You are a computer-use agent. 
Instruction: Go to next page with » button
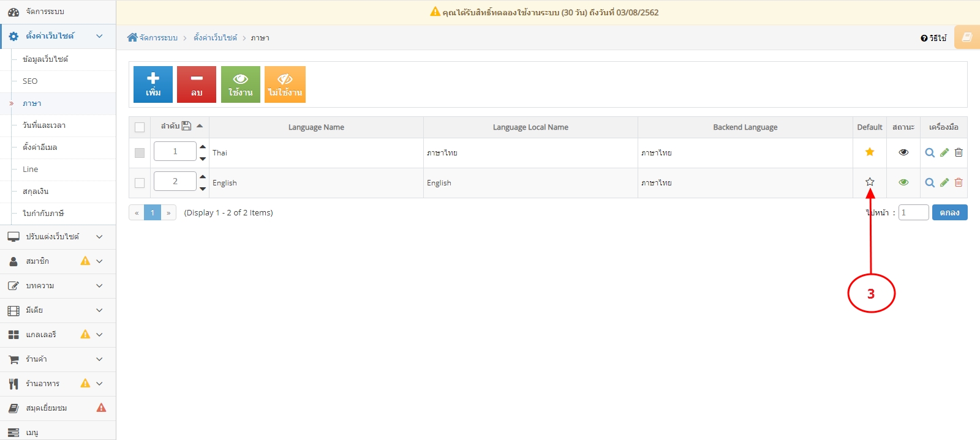click(x=168, y=212)
